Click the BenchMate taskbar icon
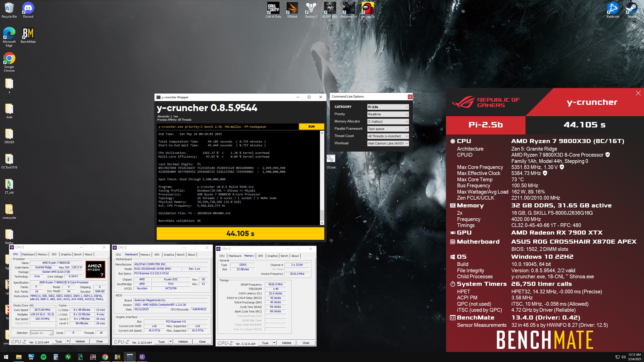 (x=117, y=357)
